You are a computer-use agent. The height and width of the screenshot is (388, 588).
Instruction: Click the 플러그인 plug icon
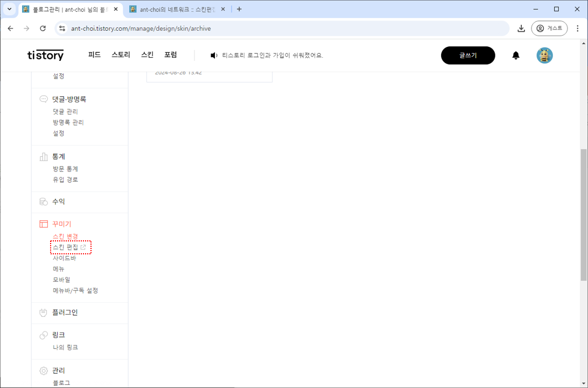pyautogui.click(x=44, y=312)
